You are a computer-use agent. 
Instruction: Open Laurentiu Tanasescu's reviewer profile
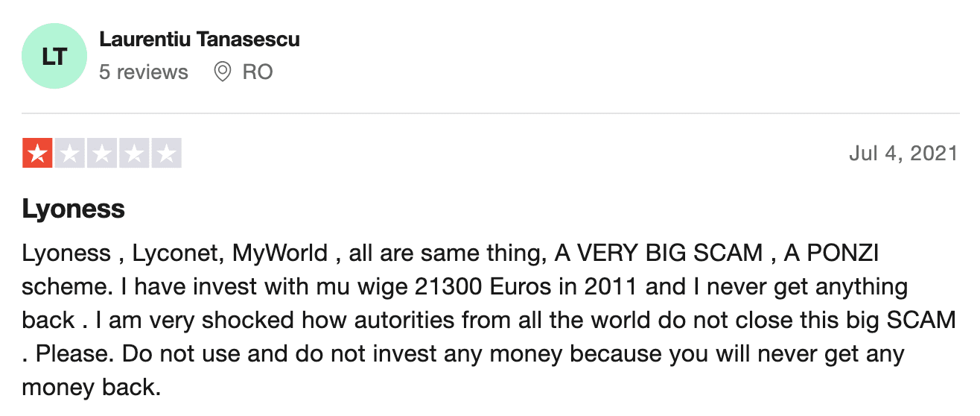(x=200, y=40)
